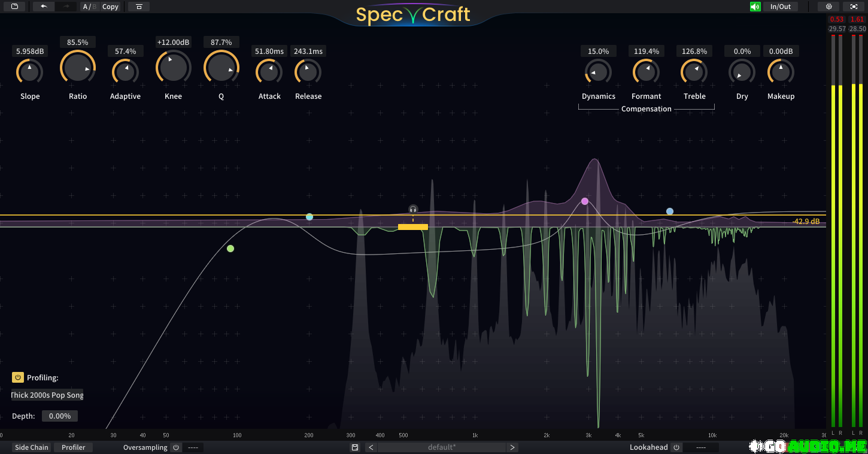Open the Side Chain tab

click(x=32, y=447)
